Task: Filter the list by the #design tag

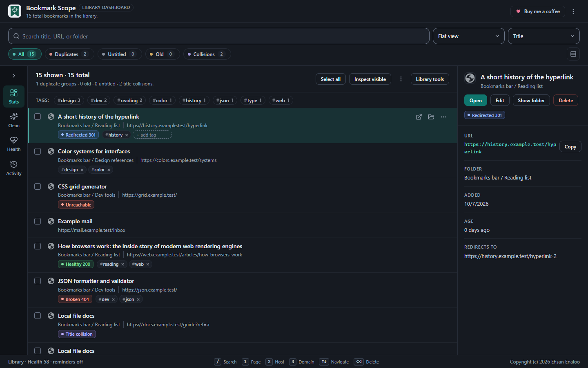Action: tap(69, 100)
